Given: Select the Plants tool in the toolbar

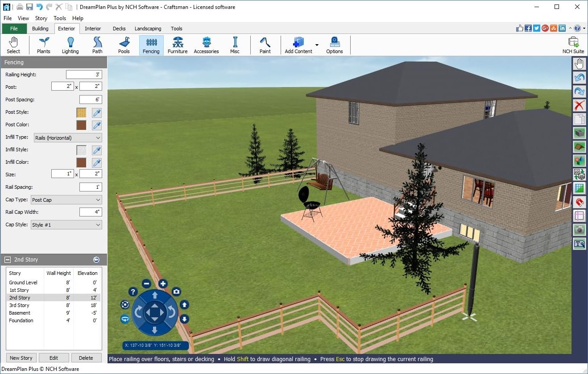Looking at the screenshot, I should pos(43,45).
